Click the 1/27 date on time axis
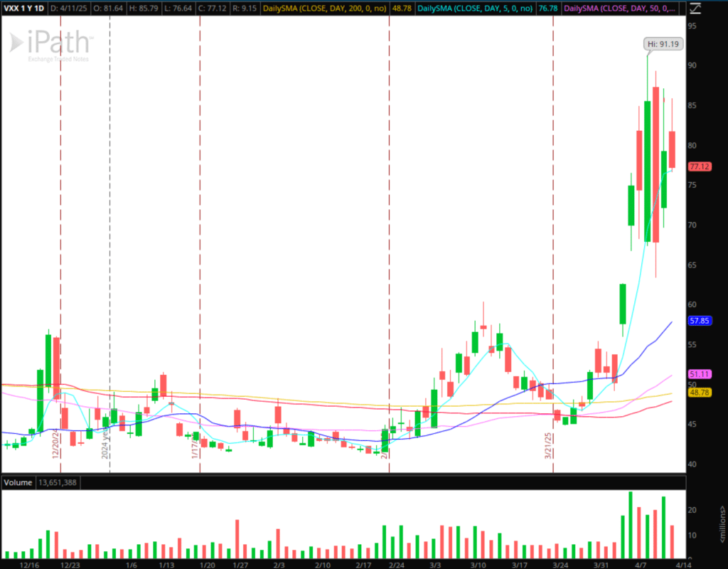The height and width of the screenshot is (569, 728). click(x=240, y=565)
